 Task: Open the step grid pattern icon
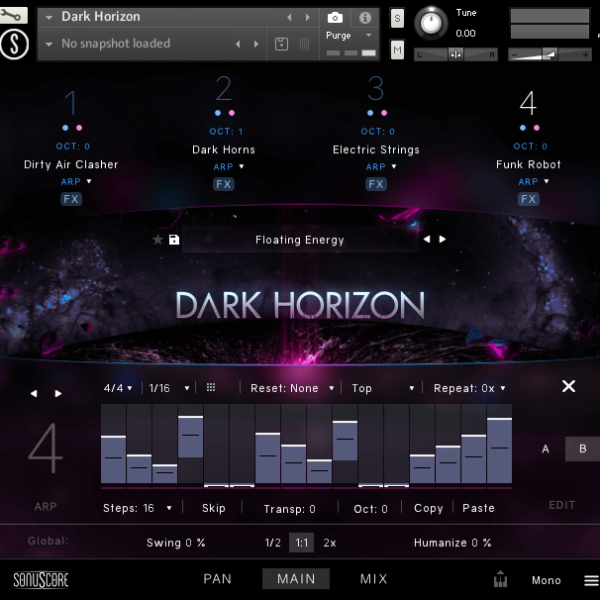point(211,388)
